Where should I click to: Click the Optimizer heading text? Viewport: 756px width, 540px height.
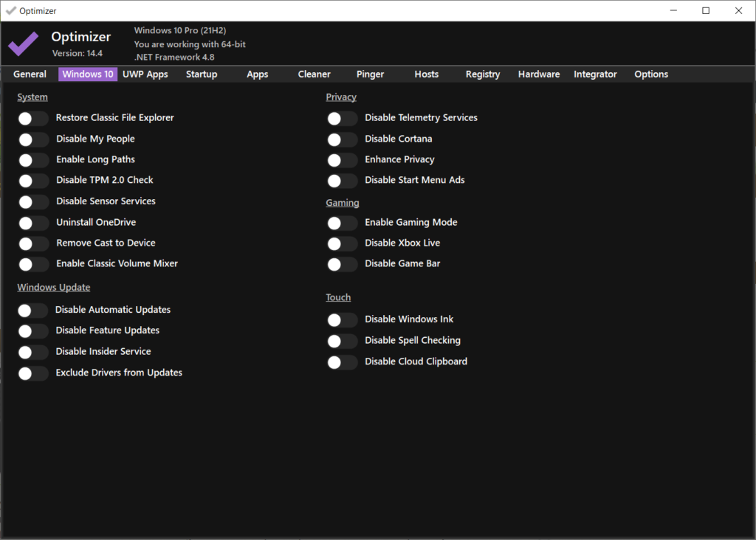(x=81, y=37)
